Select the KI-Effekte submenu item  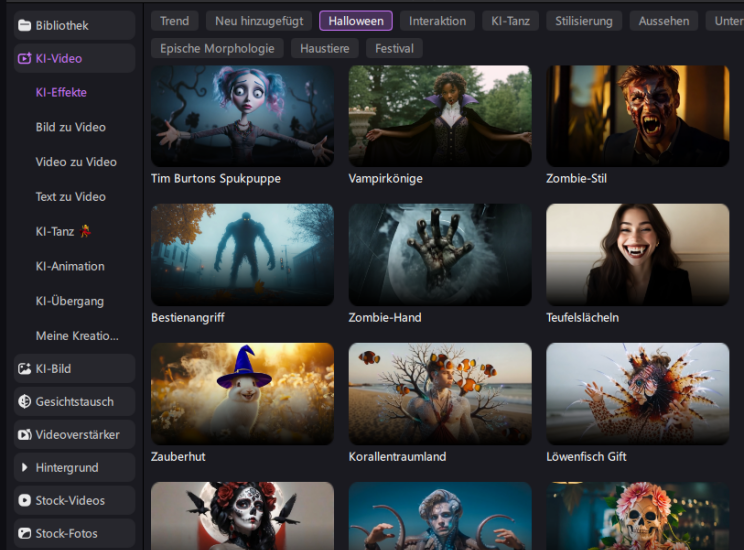(61, 93)
